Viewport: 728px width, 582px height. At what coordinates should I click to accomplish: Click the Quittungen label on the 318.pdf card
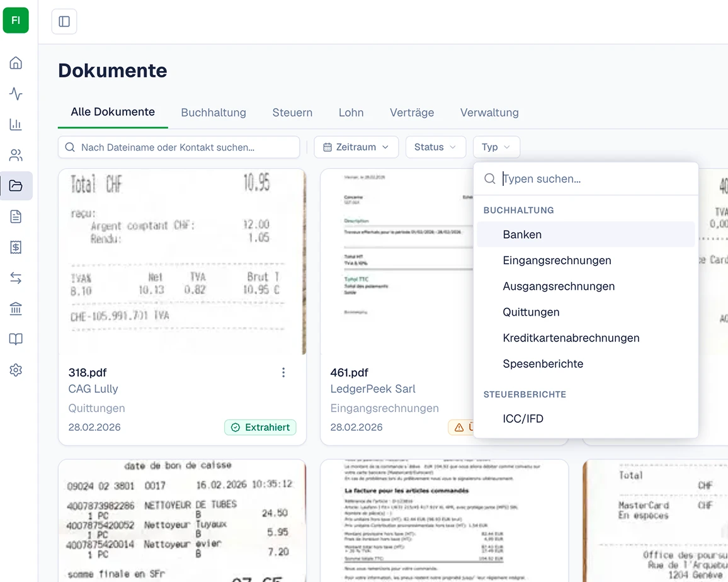click(96, 408)
